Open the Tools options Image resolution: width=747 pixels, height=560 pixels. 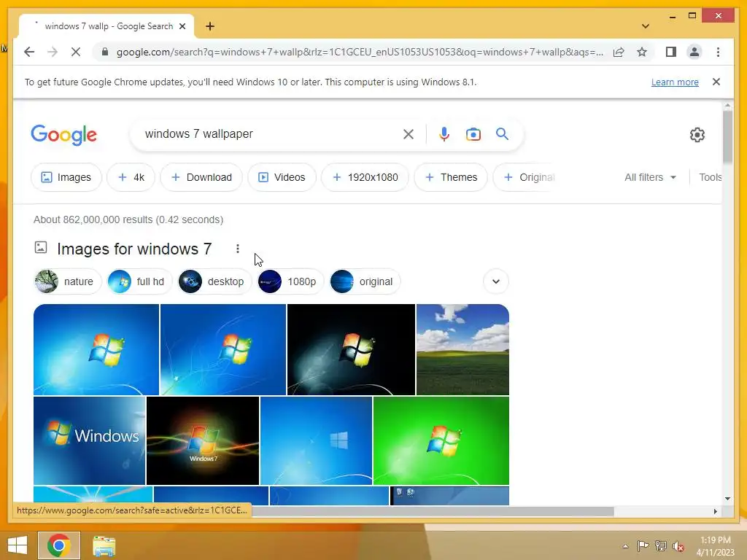710,177
